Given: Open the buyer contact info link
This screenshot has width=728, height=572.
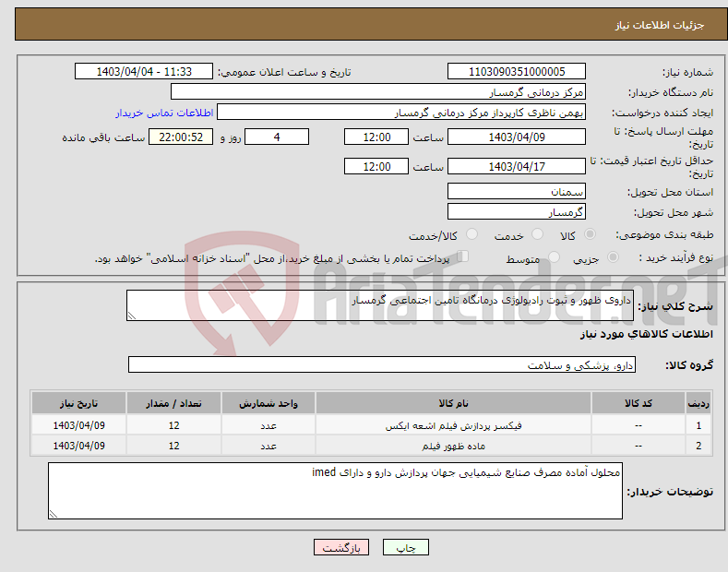Looking at the screenshot, I should tap(164, 113).
